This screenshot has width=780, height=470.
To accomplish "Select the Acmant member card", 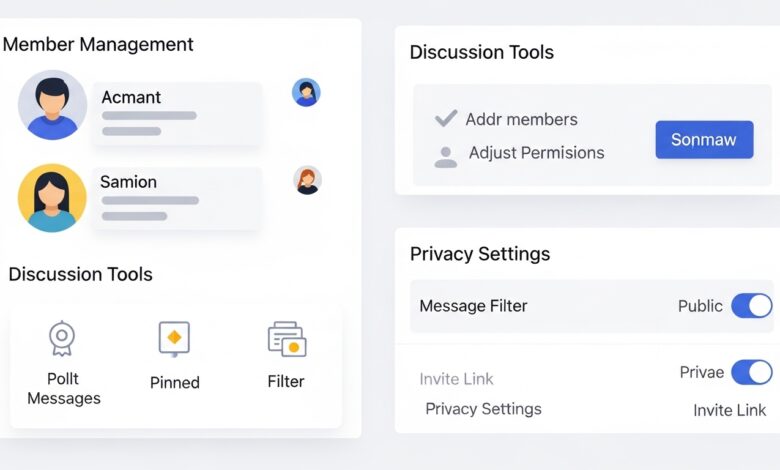I will click(x=176, y=113).
